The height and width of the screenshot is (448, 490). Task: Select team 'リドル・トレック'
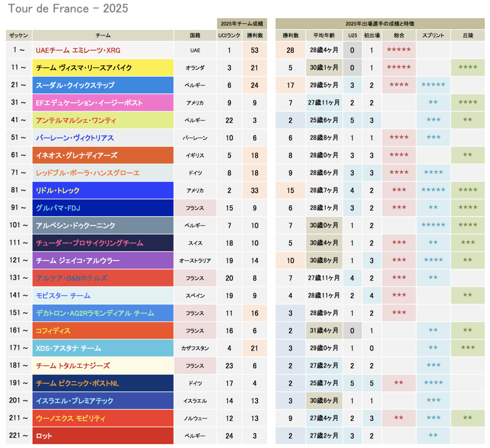pos(103,191)
